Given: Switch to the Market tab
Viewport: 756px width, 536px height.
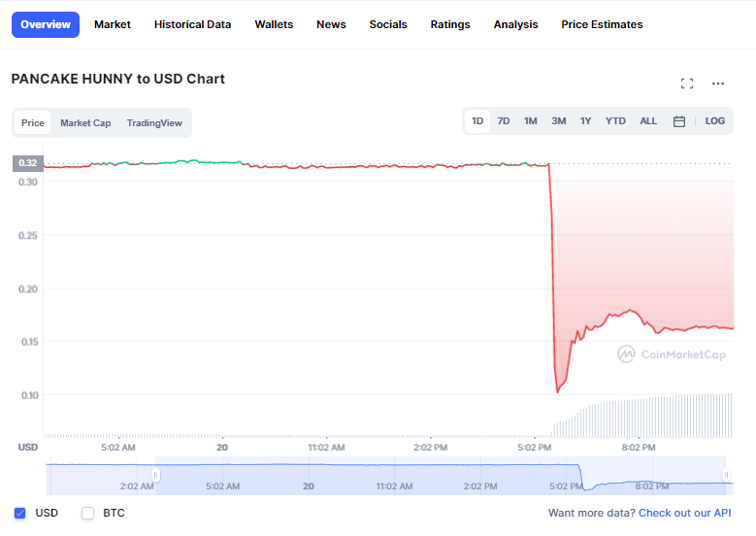Looking at the screenshot, I should pyautogui.click(x=113, y=24).
